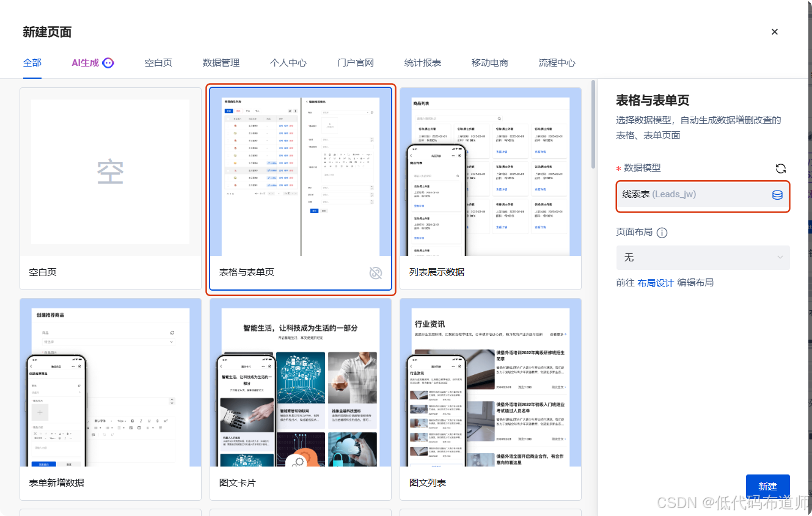The width and height of the screenshot is (812, 516).
Task: Select the 列表展示数据 template thumbnail
Action: (491, 172)
